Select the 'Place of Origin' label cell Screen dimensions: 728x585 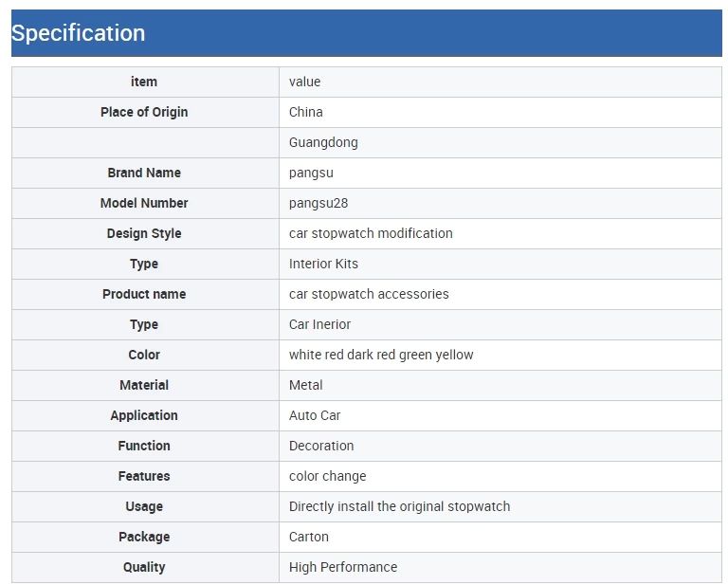145,113
